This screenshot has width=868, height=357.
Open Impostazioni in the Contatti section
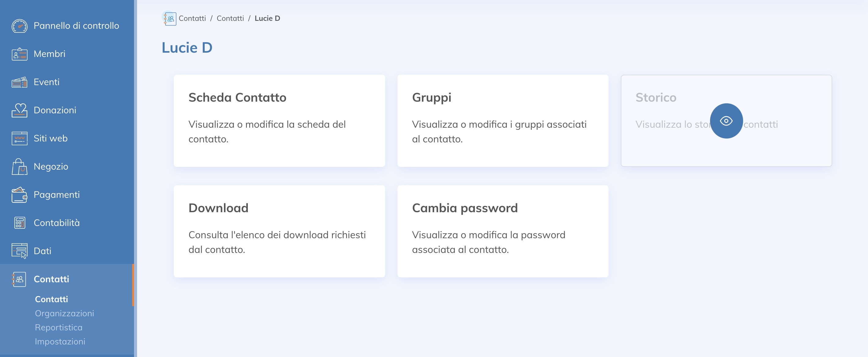click(x=60, y=341)
